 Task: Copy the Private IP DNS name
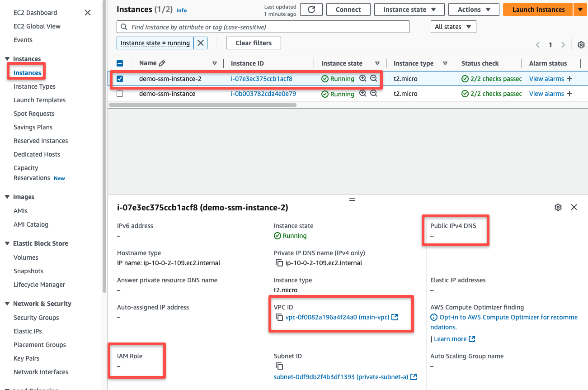pyautogui.click(x=278, y=262)
